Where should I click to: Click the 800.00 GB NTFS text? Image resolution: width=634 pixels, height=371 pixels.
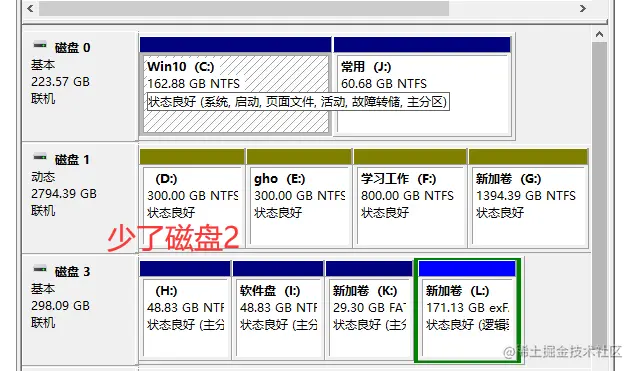coord(407,196)
